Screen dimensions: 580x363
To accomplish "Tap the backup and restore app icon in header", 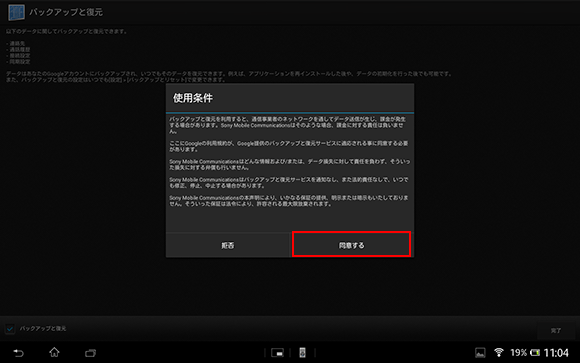I will (x=16, y=12).
